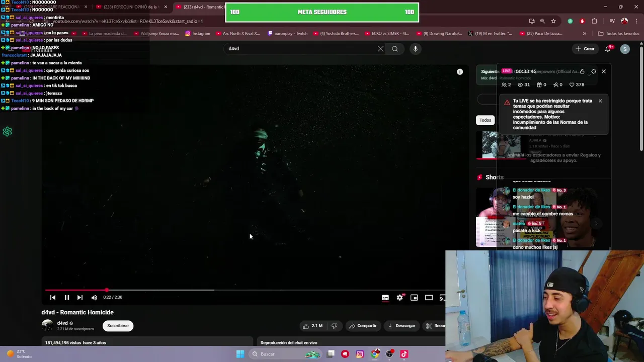
Task: Toggle the lock on the LIVE overlay
Action: [582, 71]
